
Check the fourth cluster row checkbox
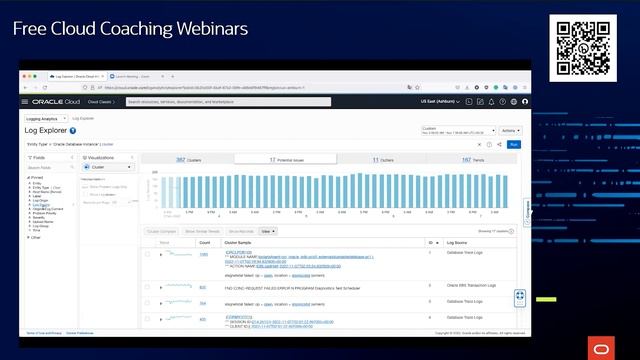(148, 319)
